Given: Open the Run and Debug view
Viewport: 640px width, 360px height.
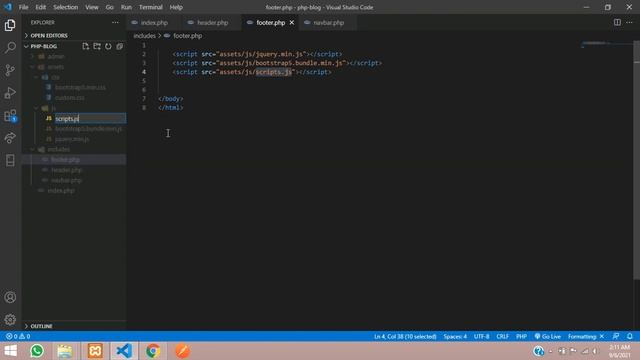Looking at the screenshot, I should pyautogui.click(x=10, y=93).
